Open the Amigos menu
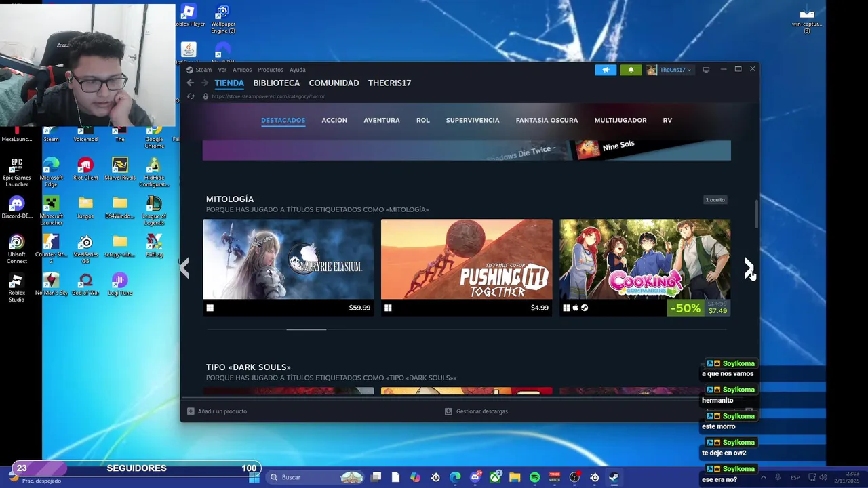Screen dimensions: 868x488 pos(242,70)
